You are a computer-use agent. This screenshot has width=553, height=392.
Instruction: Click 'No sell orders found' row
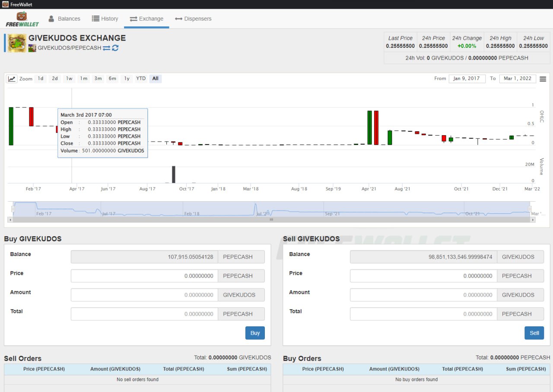137,379
